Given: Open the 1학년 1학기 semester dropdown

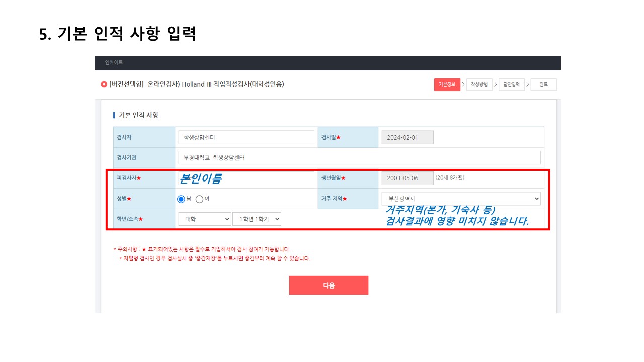Looking at the screenshot, I should tap(257, 219).
